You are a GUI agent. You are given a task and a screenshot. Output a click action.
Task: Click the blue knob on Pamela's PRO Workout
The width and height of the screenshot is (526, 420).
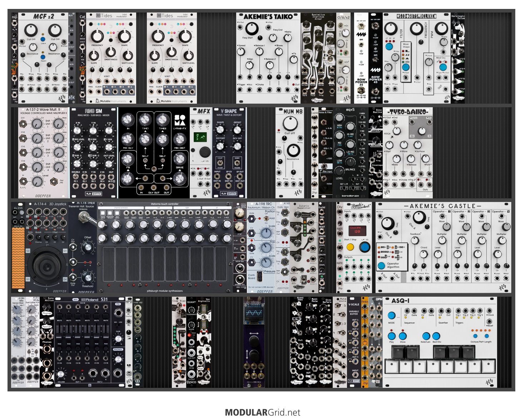pos(364,247)
